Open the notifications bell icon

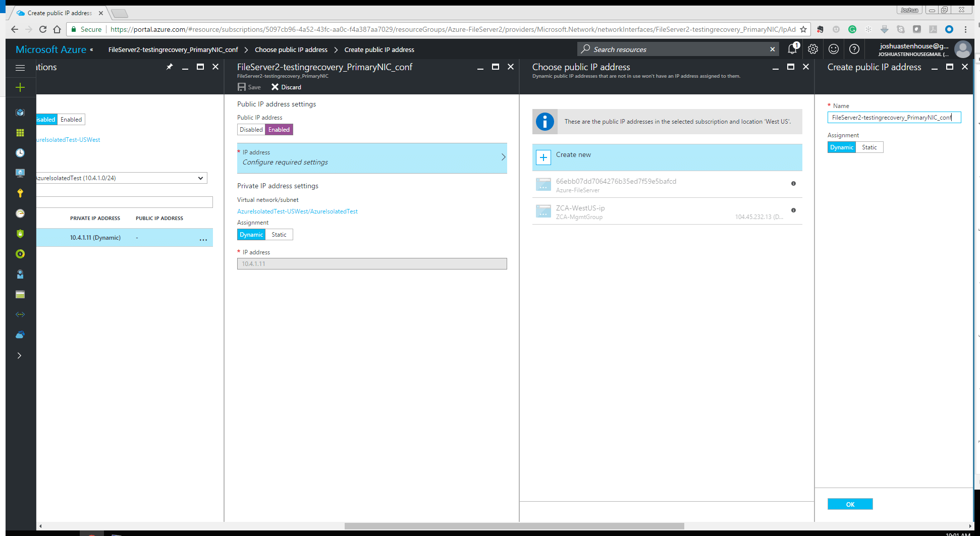point(791,49)
